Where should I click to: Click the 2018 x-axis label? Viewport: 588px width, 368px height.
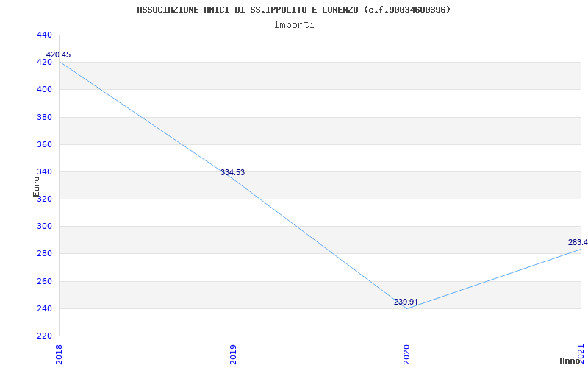(x=60, y=353)
